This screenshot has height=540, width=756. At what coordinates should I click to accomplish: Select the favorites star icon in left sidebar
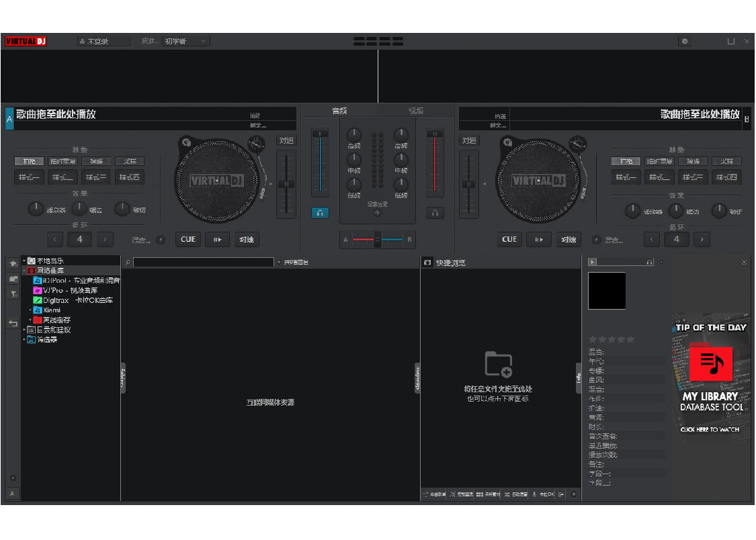pos(13,264)
